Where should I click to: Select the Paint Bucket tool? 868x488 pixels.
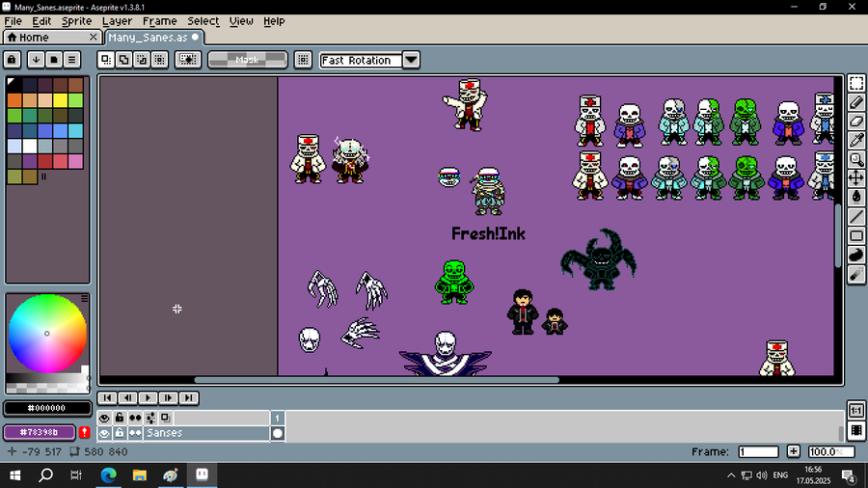855,198
